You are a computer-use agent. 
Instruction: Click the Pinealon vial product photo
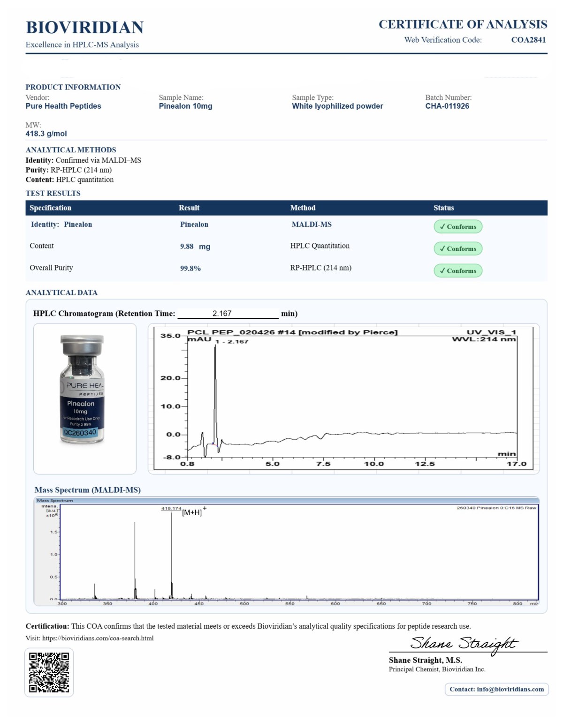coord(83,389)
